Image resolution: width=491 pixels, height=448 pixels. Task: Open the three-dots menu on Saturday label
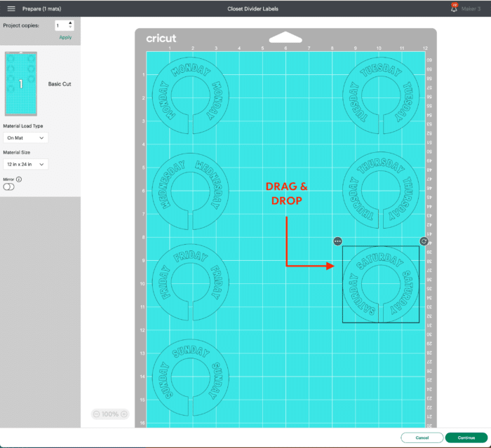click(337, 241)
